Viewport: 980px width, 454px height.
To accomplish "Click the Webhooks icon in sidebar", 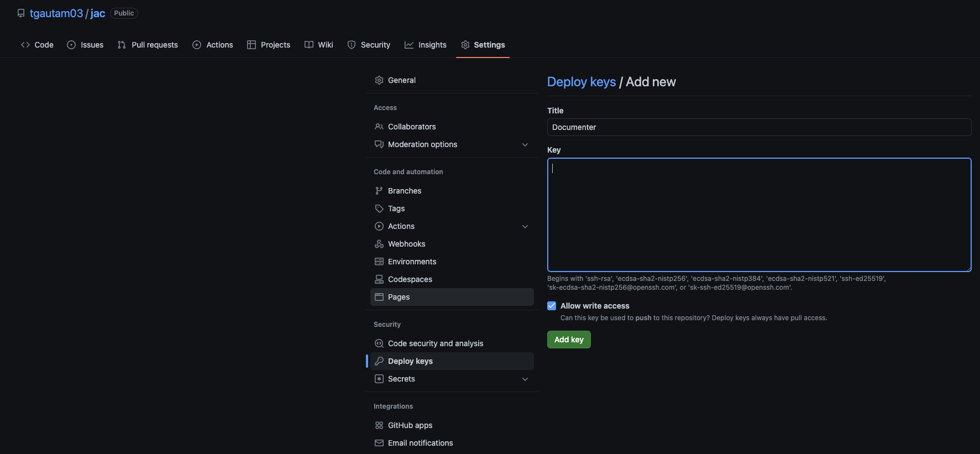I will click(379, 244).
